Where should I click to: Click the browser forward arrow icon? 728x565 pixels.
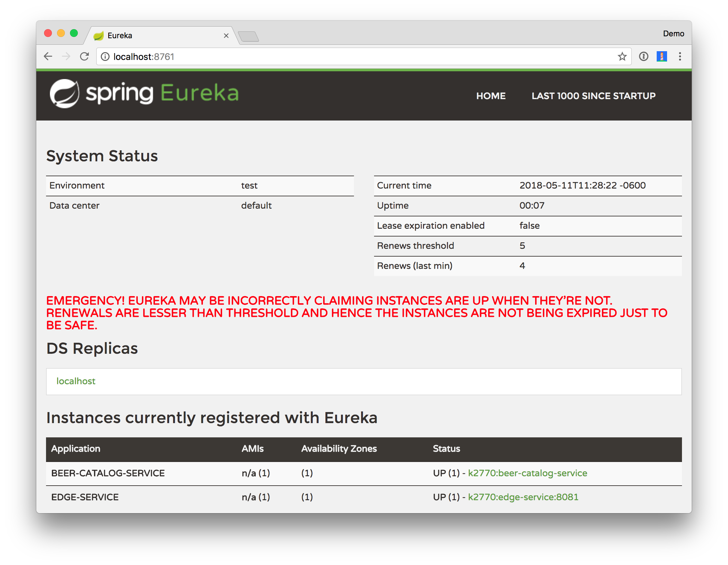point(66,56)
